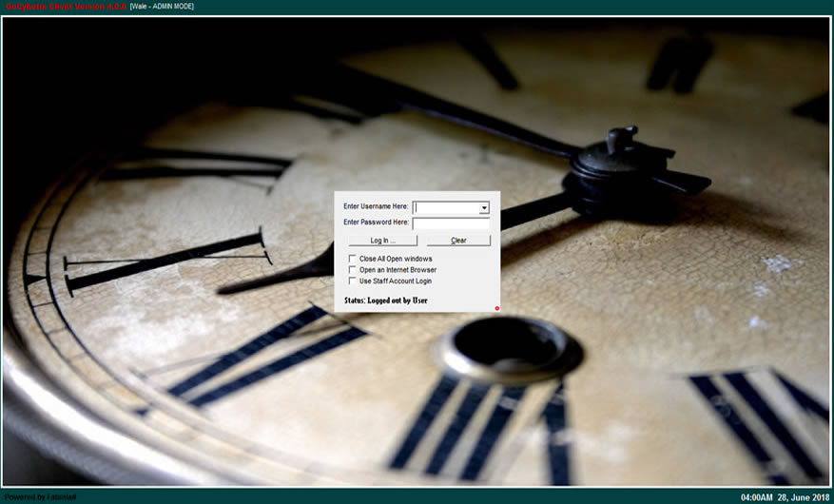
Task: Click the 'Enter Username Here:' label
Action: pyautogui.click(x=376, y=206)
